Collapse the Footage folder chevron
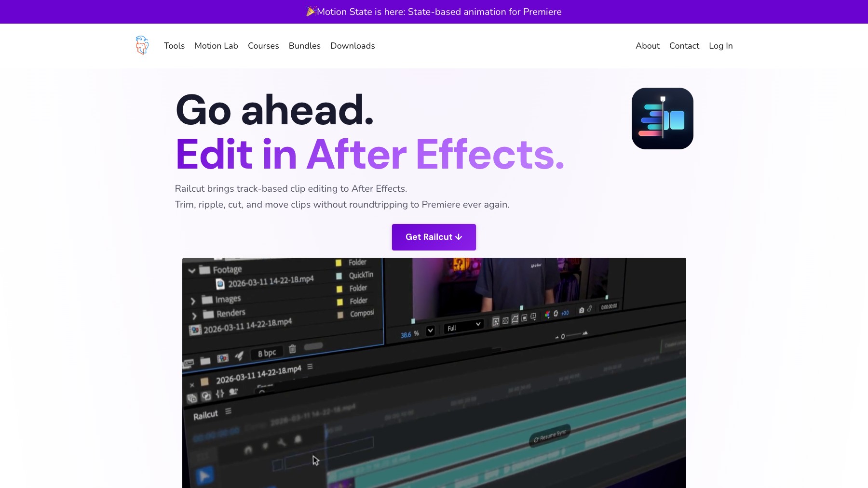The width and height of the screenshot is (868, 488). click(x=191, y=271)
